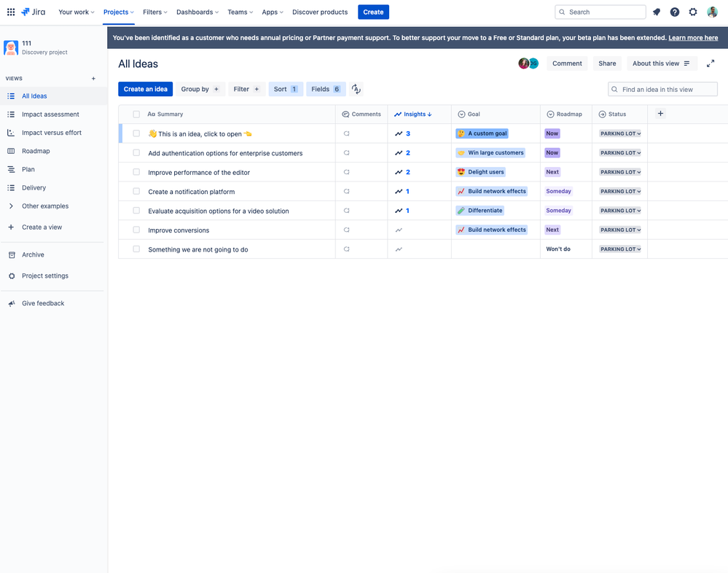This screenshot has width=728, height=573.
Task: Click the Sort button
Action: click(286, 89)
